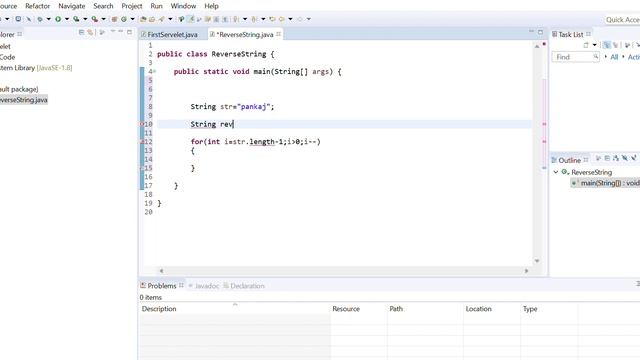Image resolution: width=640 pixels, height=360 pixels.
Task: Click the Debug bug icon in the toolbar
Action: 40,19
